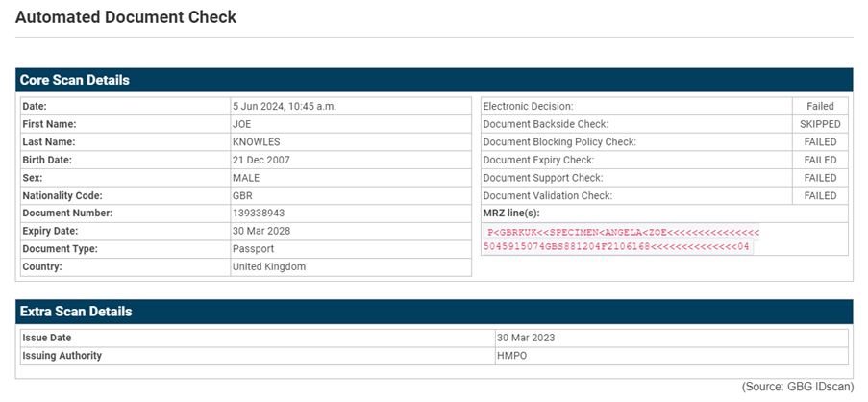Click the Document Validation Check FAILED status
This screenshot has width=868, height=402.
click(x=820, y=195)
